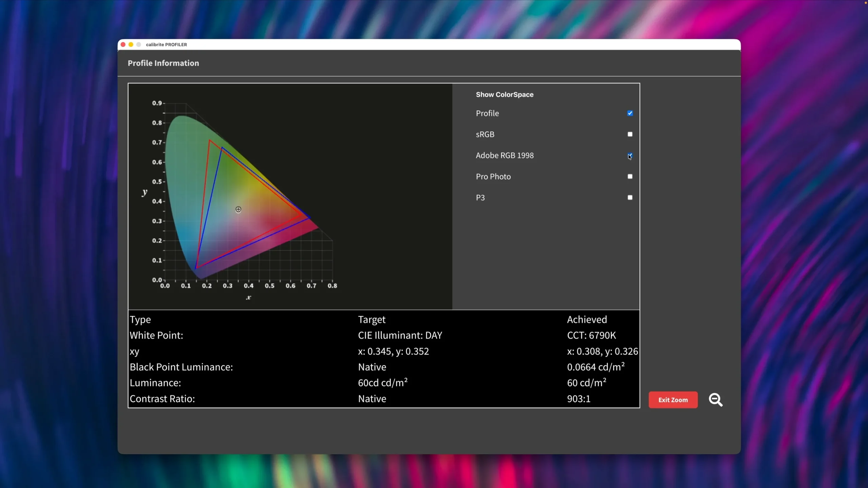Click the achieved CCT: 6790K value

click(591, 335)
